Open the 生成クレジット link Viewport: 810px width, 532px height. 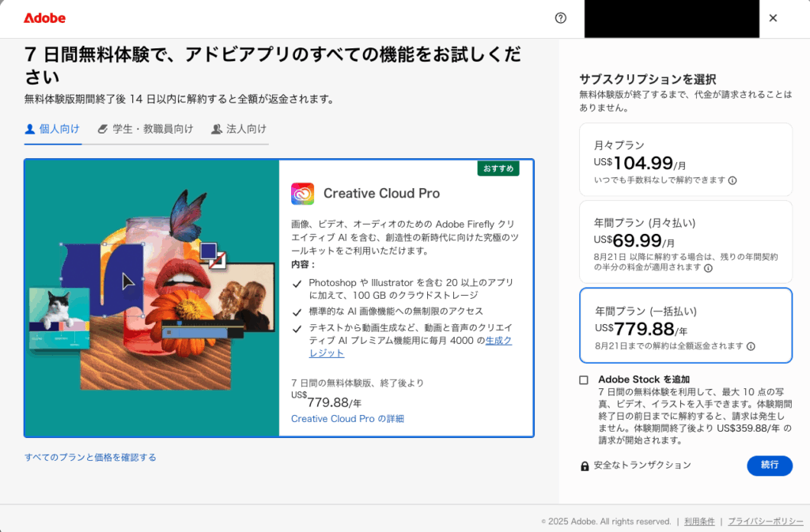(411, 347)
